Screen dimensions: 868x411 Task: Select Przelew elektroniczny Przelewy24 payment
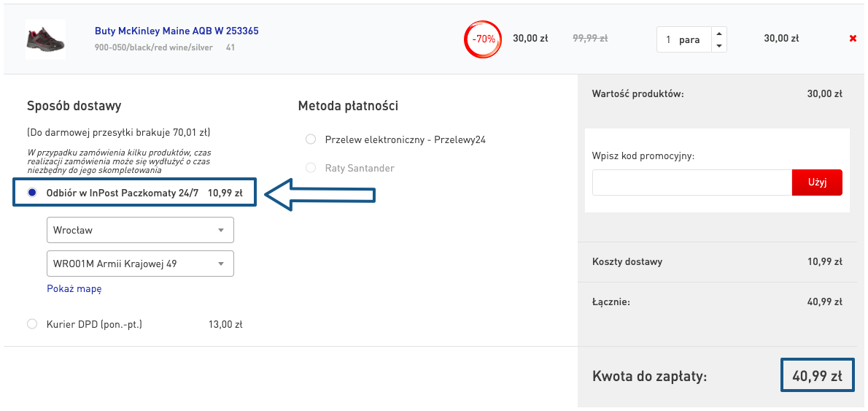coord(311,139)
